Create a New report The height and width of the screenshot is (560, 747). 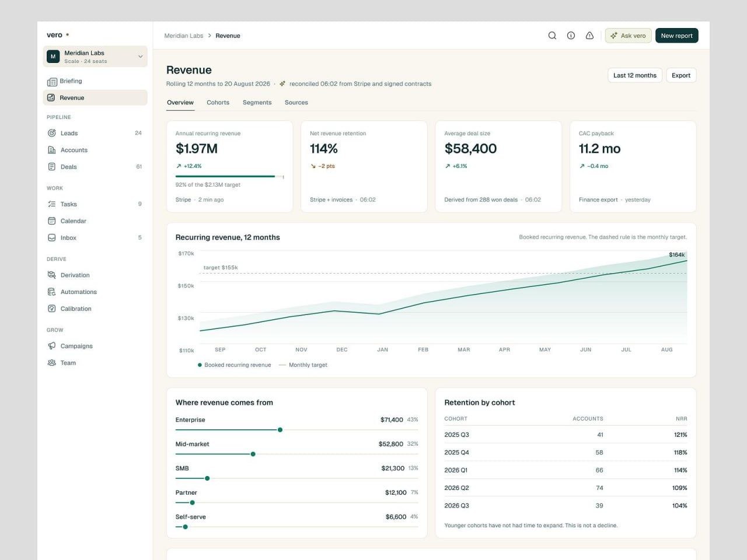[x=677, y=36]
